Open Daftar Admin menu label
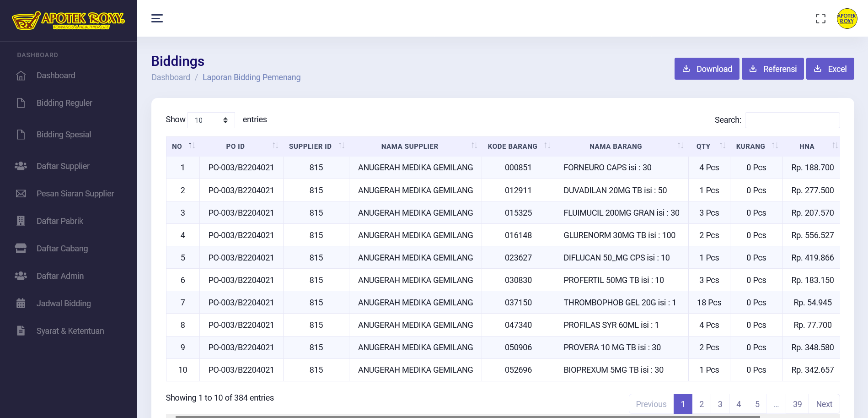This screenshot has height=418, width=868. (60, 276)
